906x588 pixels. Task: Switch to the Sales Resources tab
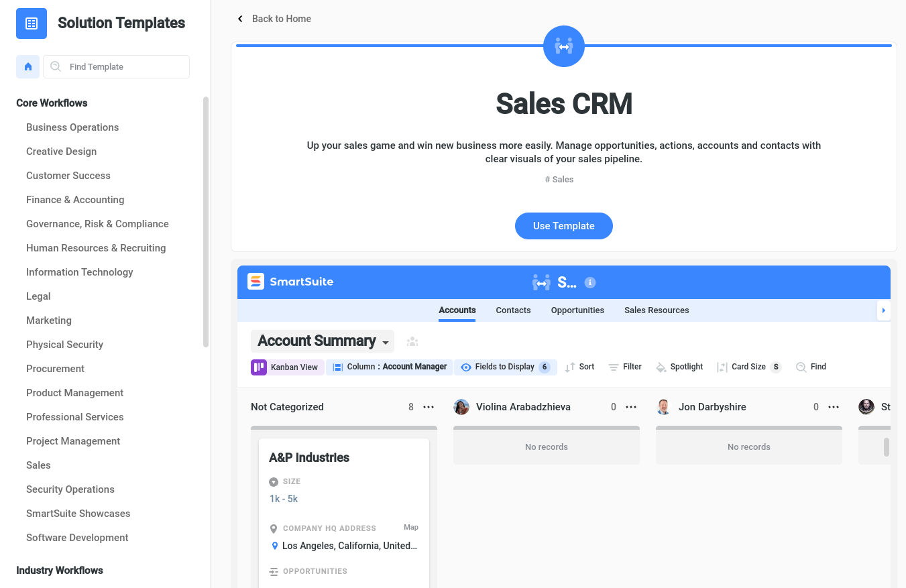657,310
